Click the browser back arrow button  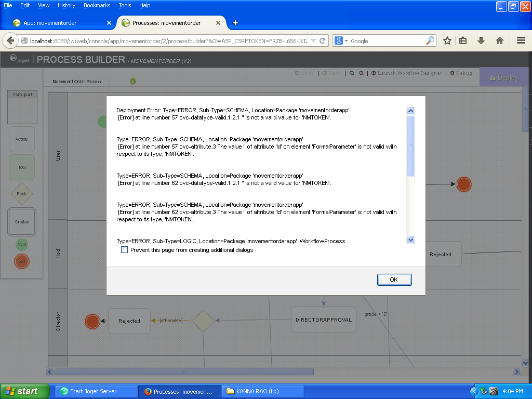point(10,41)
